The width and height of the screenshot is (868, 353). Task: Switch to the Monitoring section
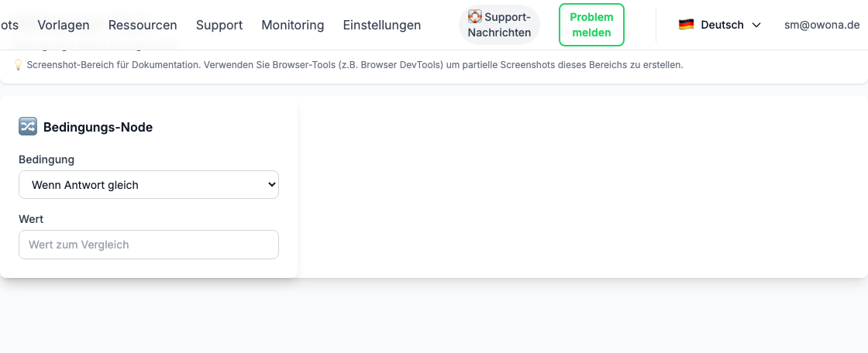293,25
